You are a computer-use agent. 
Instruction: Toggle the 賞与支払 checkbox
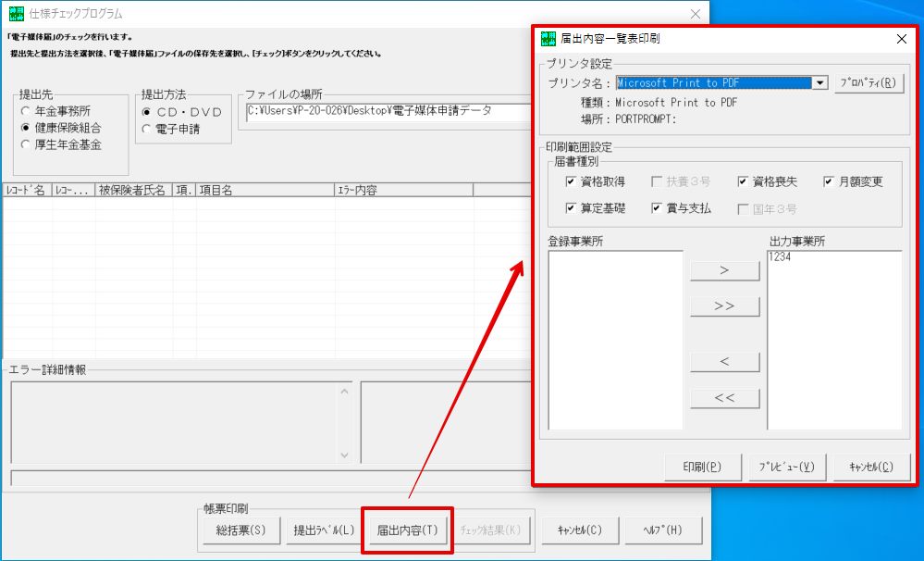tap(657, 208)
